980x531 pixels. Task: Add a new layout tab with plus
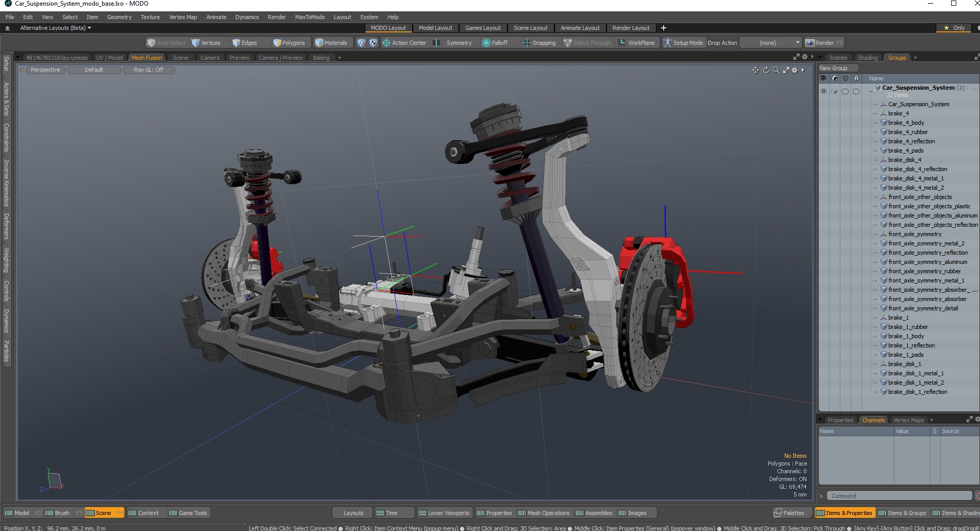(664, 28)
